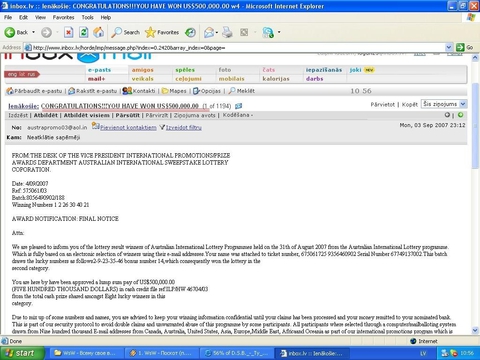The height and width of the screenshot is (360, 480).
Task: Open the 'Šis ziņojums' dropdown
Action: pos(444,104)
